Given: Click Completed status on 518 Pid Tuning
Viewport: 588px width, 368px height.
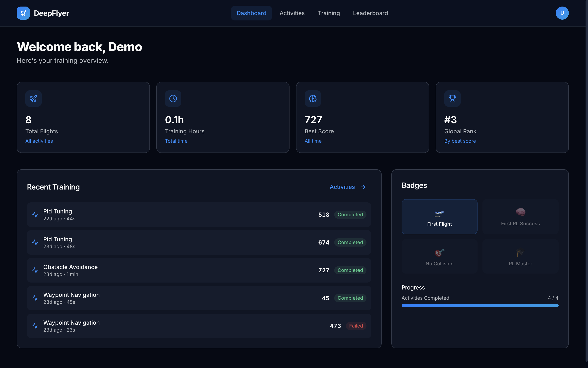Looking at the screenshot, I should coord(350,215).
